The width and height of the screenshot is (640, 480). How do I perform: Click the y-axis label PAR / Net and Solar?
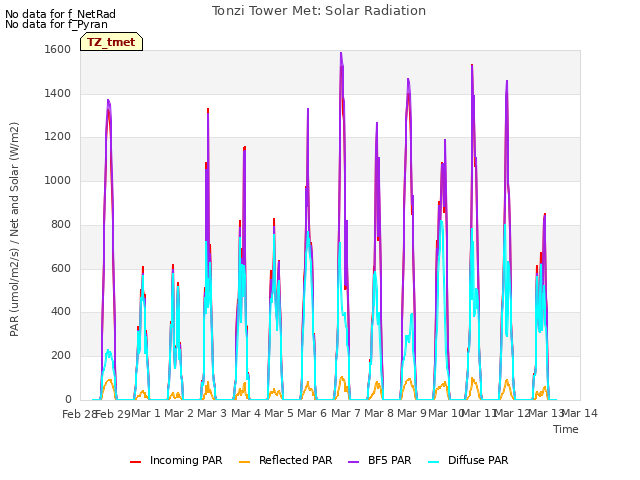[14, 229]
